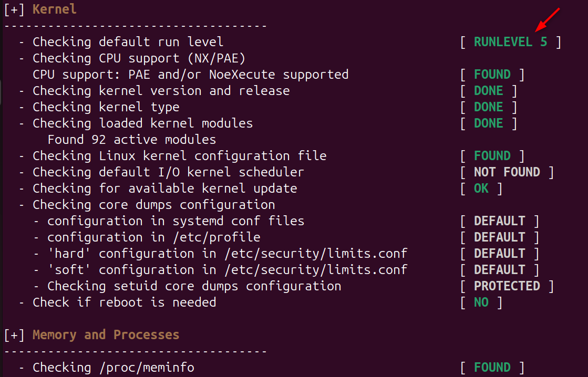The width and height of the screenshot is (588, 377).
Task: Click PROTECTED status for setuid core dumps
Action: click(507, 286)
